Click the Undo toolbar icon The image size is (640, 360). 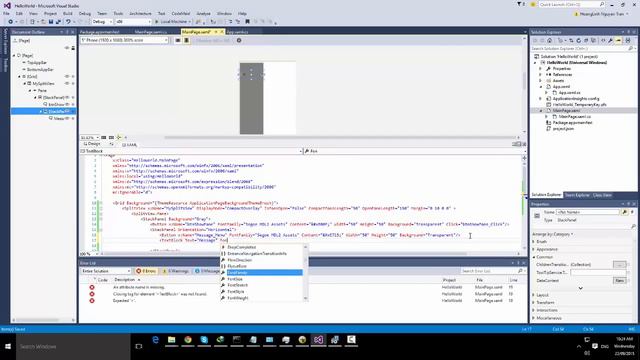(x=68, y=22)
